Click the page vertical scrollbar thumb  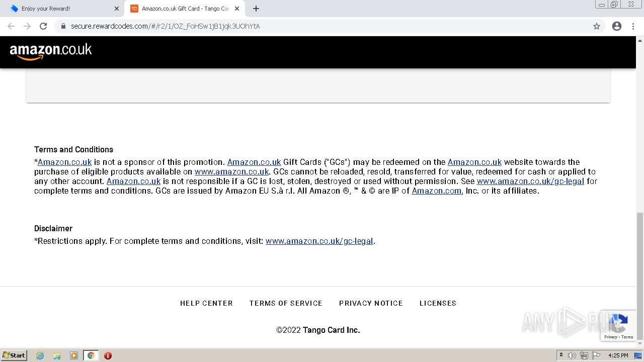[640, 277]
